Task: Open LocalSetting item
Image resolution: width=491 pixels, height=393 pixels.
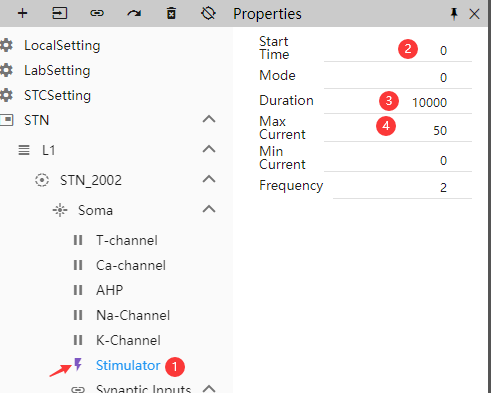Action: click(62, 46)
